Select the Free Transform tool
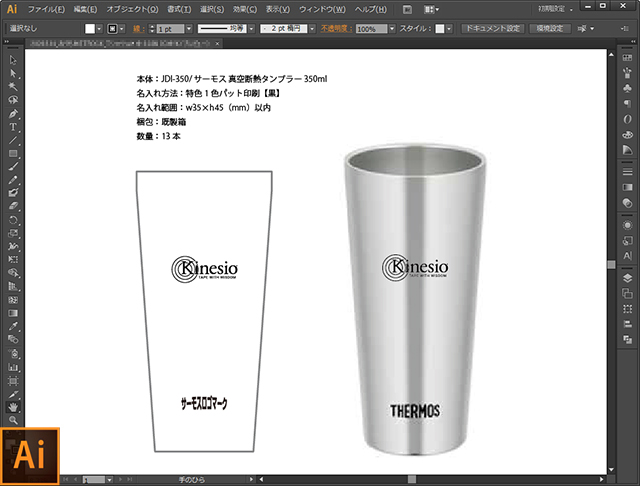 pos(13,260)
